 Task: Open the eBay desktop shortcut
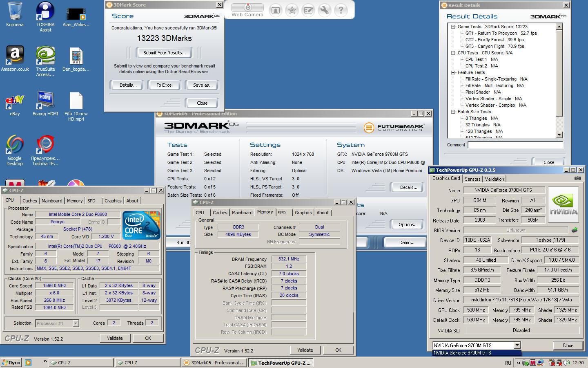click(15, 104)
